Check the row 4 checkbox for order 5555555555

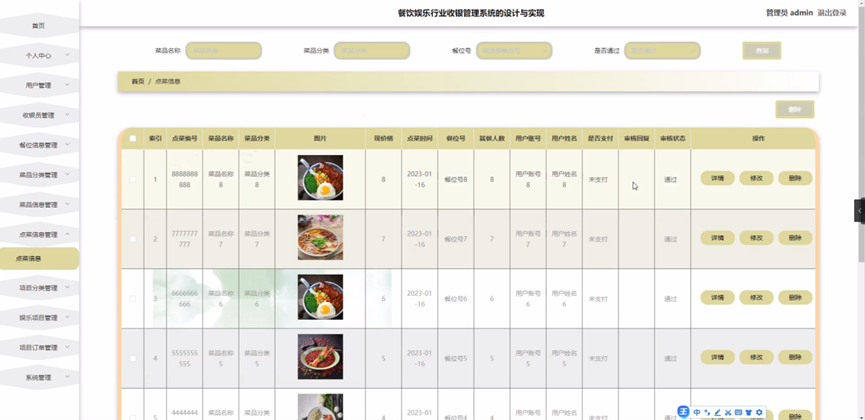133,358
